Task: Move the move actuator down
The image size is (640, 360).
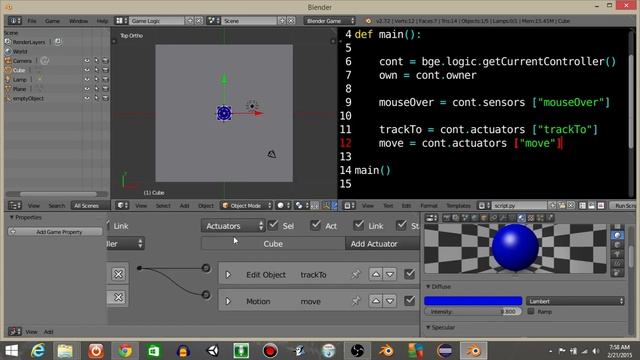Action: (390, 301)
